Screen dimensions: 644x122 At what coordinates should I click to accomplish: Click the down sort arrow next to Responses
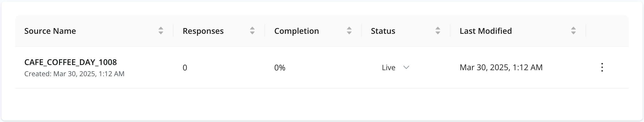click(252, 33)
